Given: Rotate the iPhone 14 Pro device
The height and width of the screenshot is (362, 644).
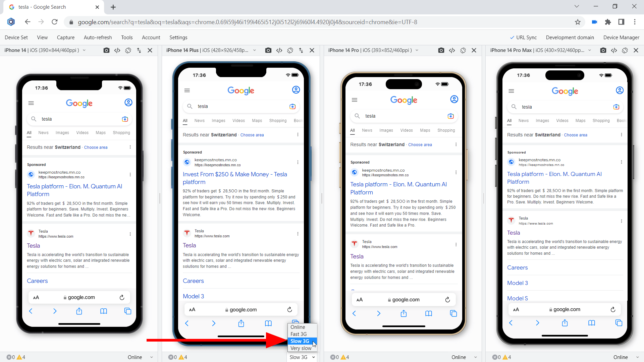Looking at the screenshot, I should click(463, 50).
